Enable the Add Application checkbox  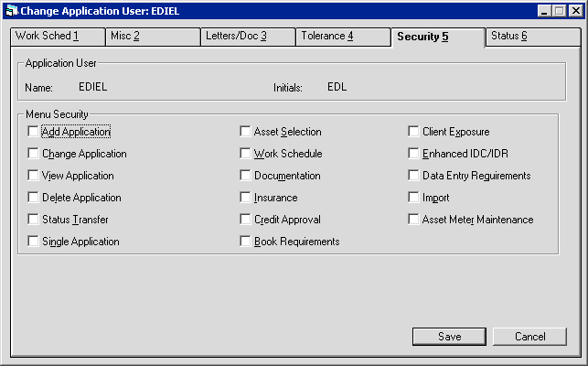point(33,132)
